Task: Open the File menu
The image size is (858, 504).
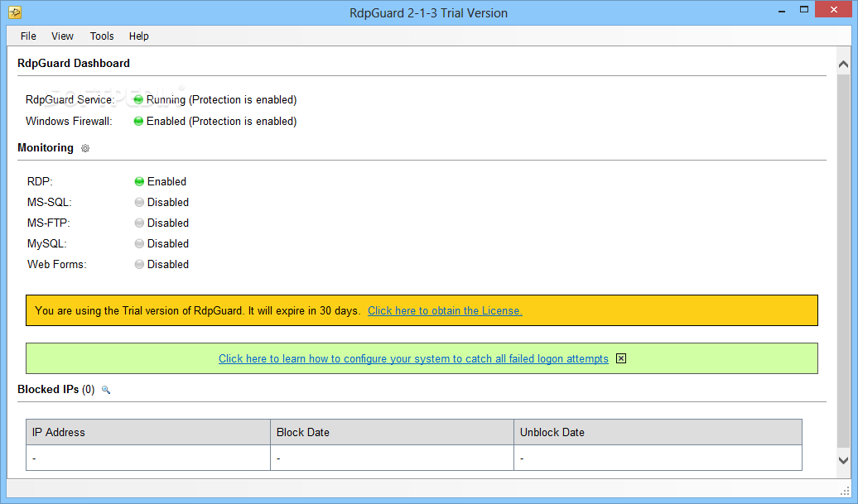Action: (28, 36)
